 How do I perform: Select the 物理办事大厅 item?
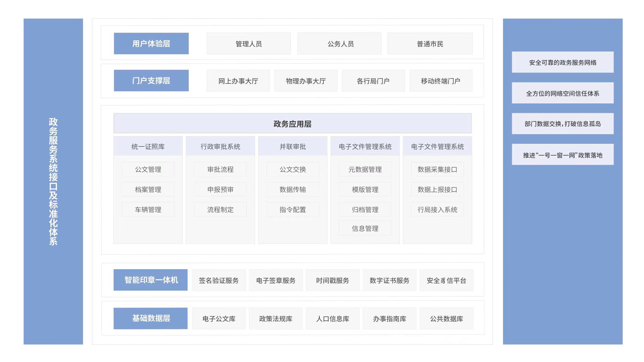point(305,80)
